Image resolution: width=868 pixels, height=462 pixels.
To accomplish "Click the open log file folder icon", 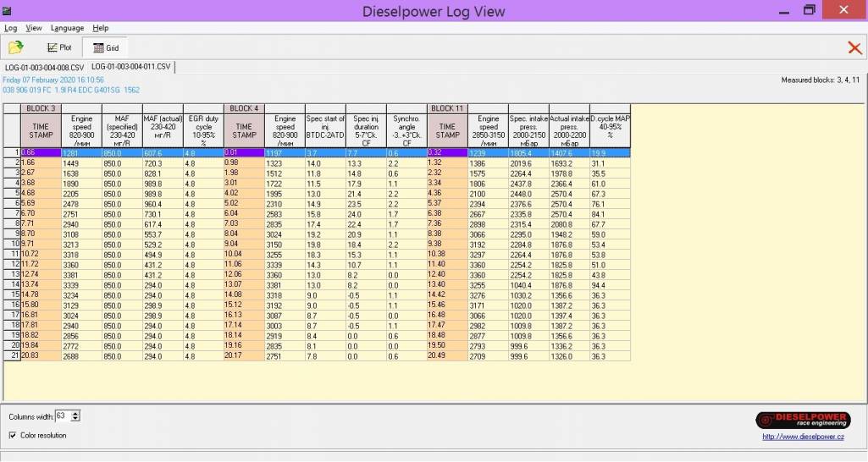I will [15, 47].
